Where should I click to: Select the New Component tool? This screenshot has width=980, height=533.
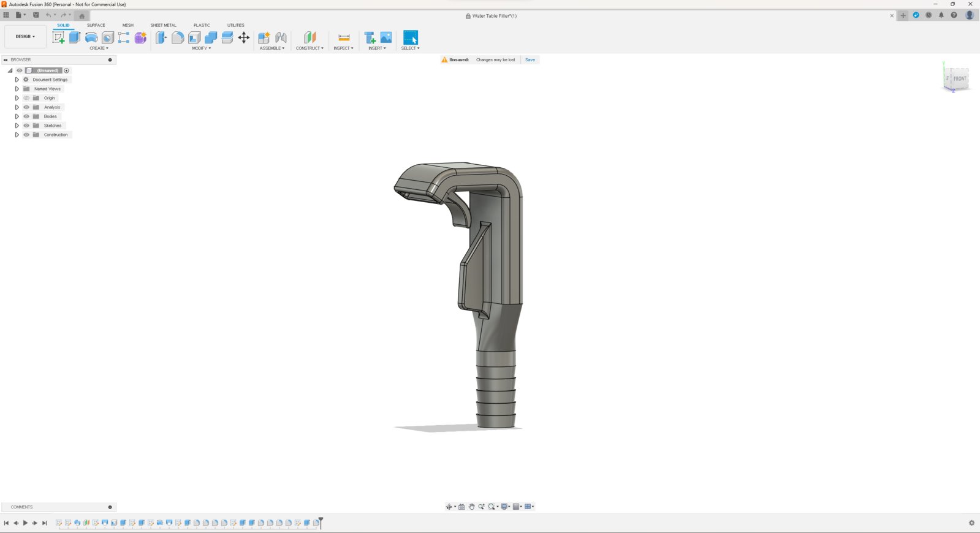click(x=264, y=37)
